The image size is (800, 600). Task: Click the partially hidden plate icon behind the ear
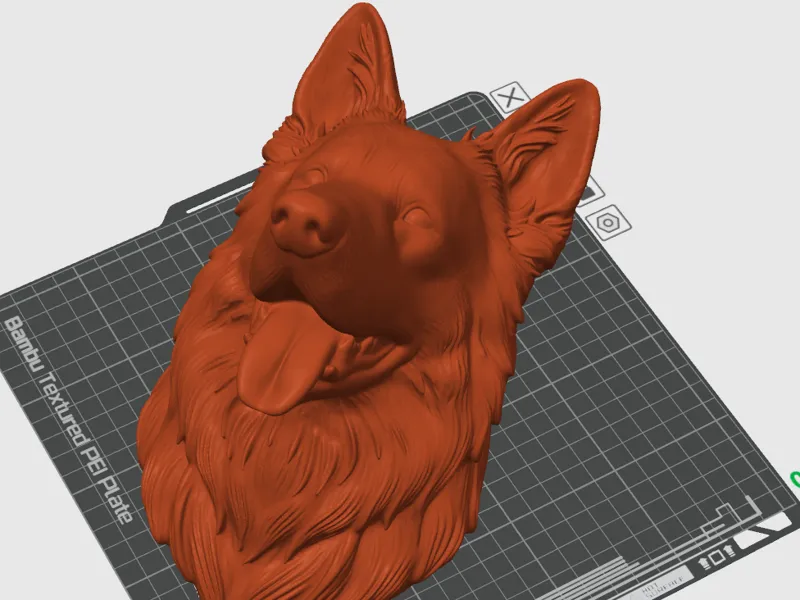click(x=592, y=192)
